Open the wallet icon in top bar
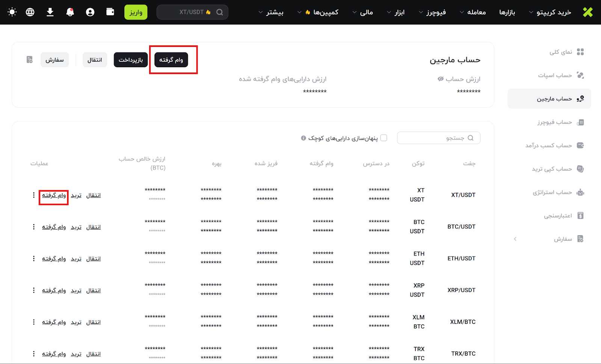This screenshot has height=364, width=601. pyautogui.click(x=110, y=12)
